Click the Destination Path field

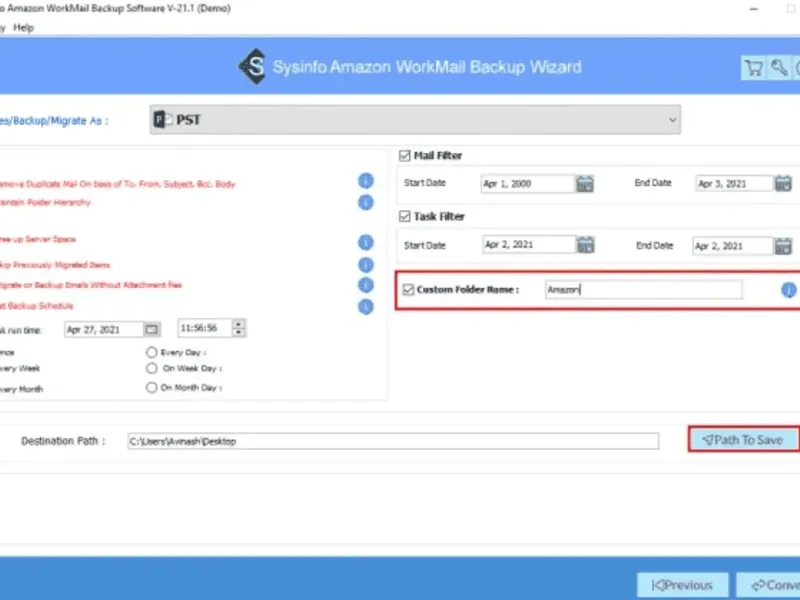(x=393, y=441)
